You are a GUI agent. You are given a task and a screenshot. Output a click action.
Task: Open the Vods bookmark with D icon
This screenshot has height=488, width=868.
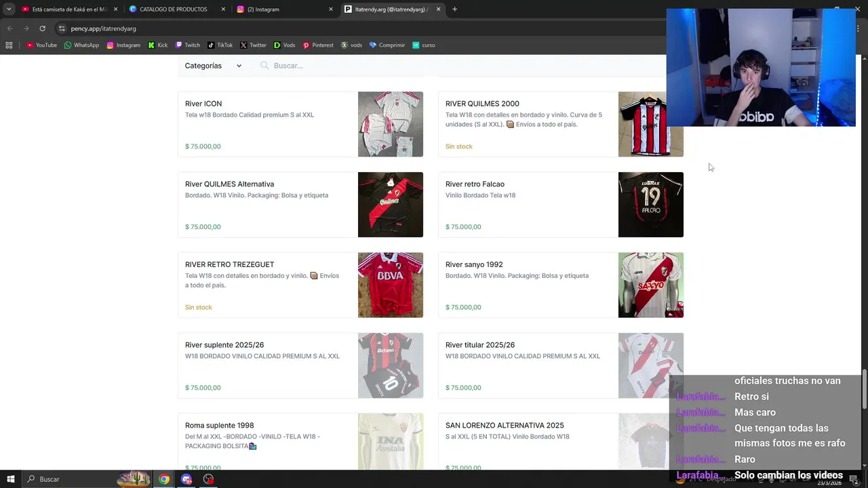point(284,45)
